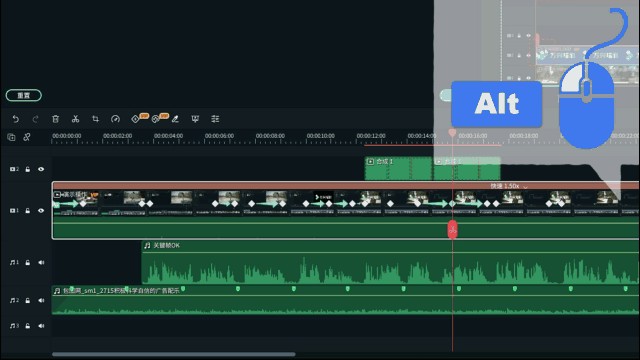Lock video track 2
Viewport: 640px width, 360px height.
tap(28, 169)
